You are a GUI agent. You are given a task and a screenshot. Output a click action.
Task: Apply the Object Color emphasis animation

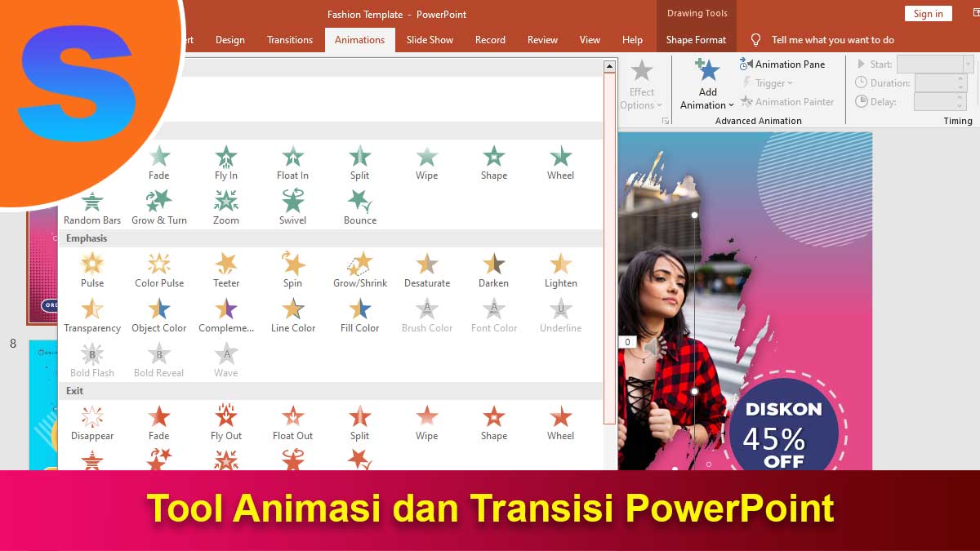pos(159,315)
